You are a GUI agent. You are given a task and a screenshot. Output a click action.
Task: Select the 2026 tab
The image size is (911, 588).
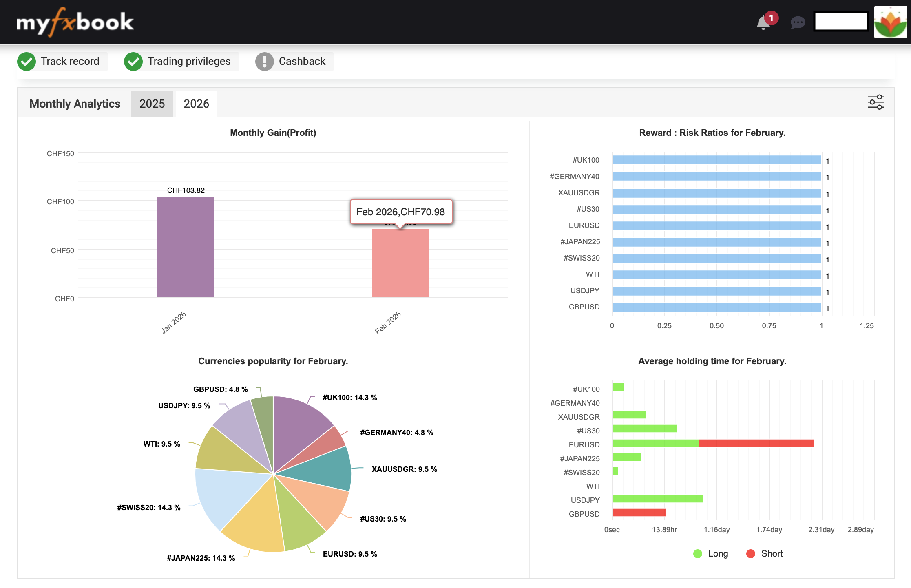pos(196,104)
